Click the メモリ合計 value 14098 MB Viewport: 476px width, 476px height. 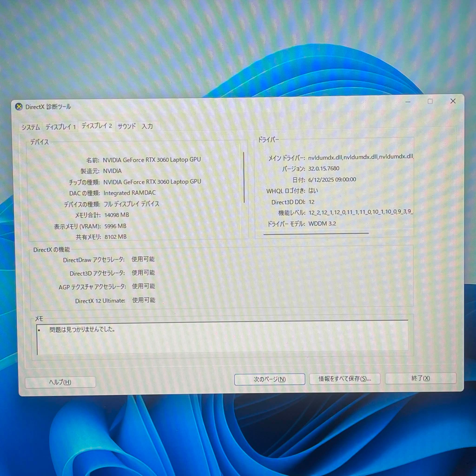click(x=117, y=215)
